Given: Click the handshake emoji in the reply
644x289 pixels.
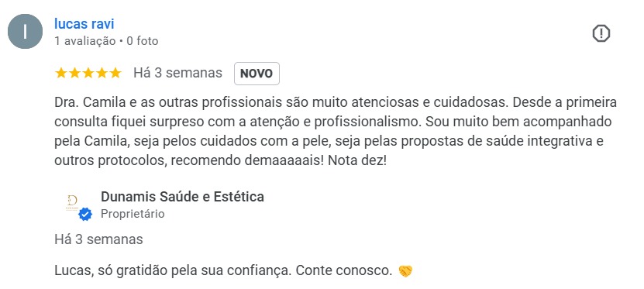Looking at the screenshot, I should click(405, 271).
